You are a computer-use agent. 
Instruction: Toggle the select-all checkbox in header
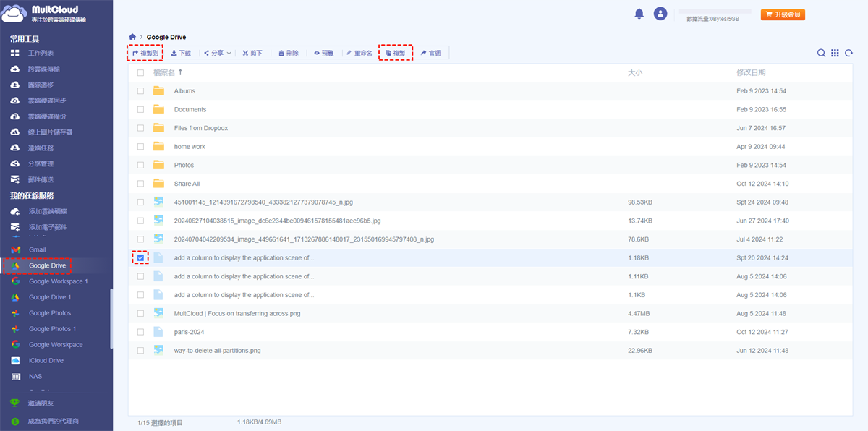click(x=140, y=72)
